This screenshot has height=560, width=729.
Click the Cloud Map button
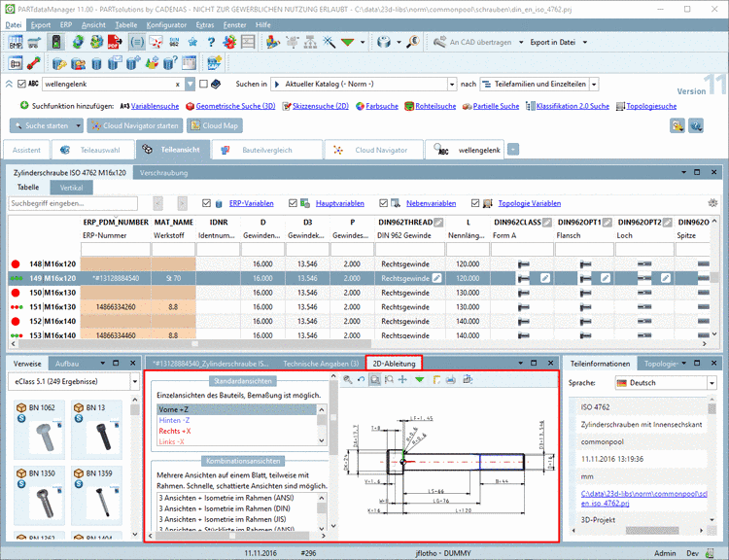coord(215,125)
